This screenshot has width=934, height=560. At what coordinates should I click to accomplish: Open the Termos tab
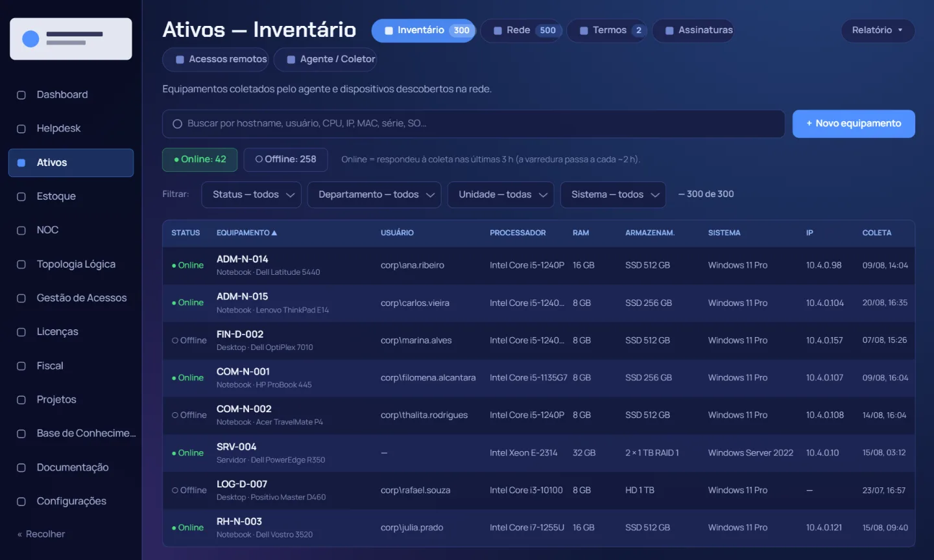click(x=607, y=30)
